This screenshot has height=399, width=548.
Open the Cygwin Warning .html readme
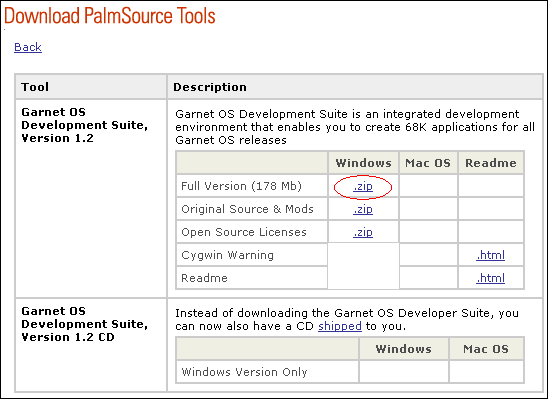[490, 255]
